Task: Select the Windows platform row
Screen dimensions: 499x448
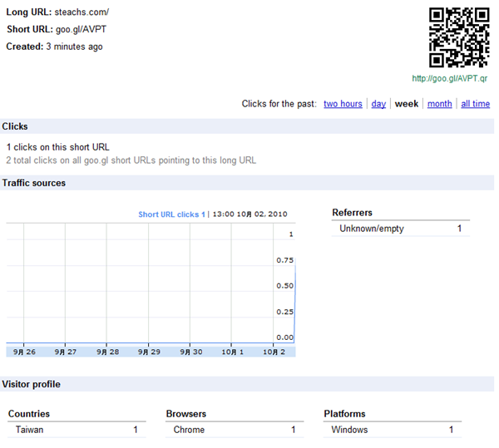Action: click(x=393, y=430)
